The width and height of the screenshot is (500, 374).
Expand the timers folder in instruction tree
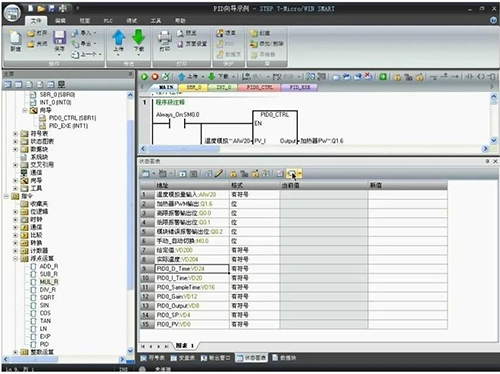15,220
